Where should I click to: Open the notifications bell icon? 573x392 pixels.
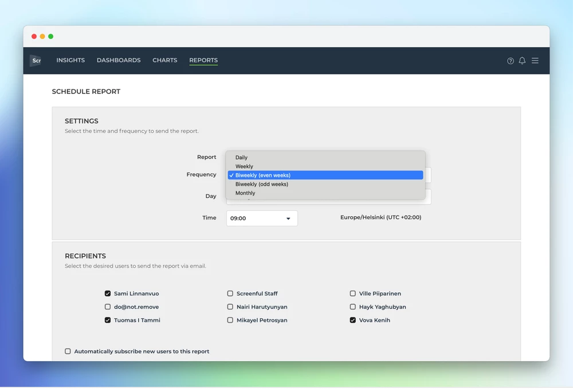coord(522,61)
